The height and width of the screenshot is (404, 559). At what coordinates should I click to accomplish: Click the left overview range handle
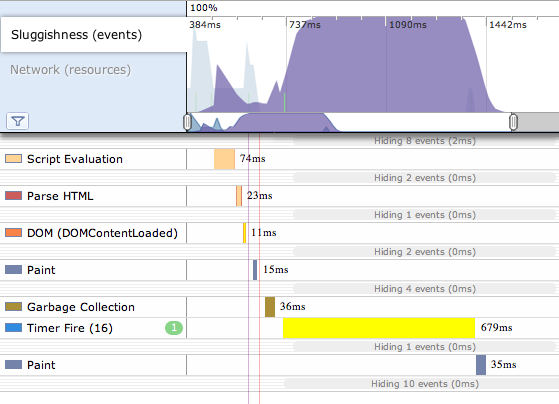[x=188, y=122]
